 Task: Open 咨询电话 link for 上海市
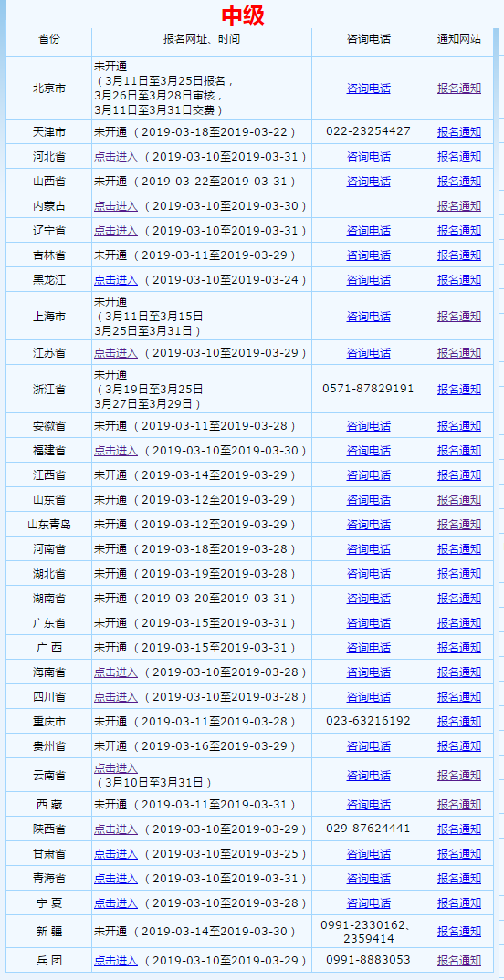pos(368,317)
